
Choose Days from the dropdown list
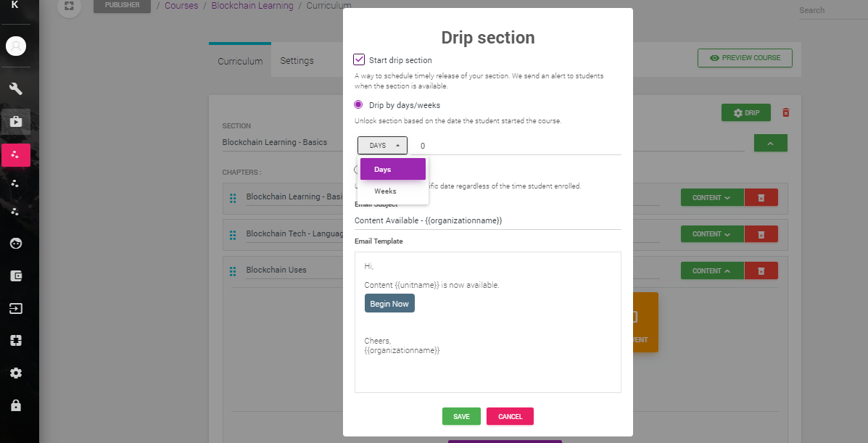(x=393, y=169)
